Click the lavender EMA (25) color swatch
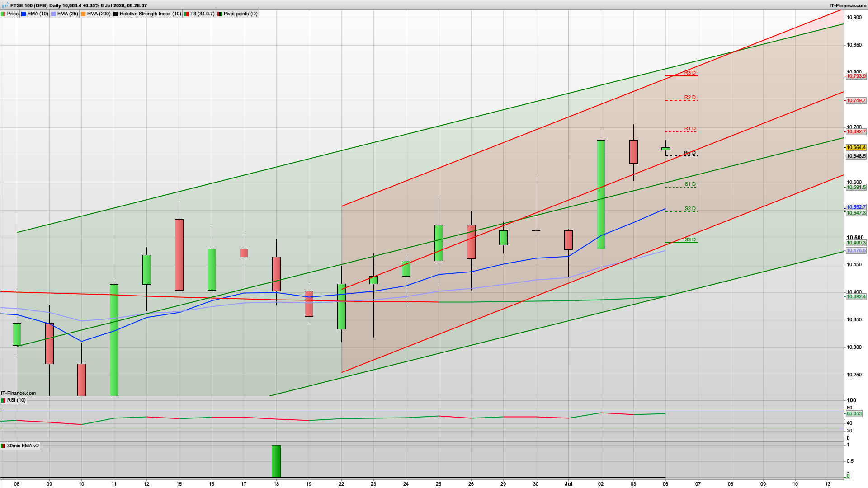 (x=53, y=14)
